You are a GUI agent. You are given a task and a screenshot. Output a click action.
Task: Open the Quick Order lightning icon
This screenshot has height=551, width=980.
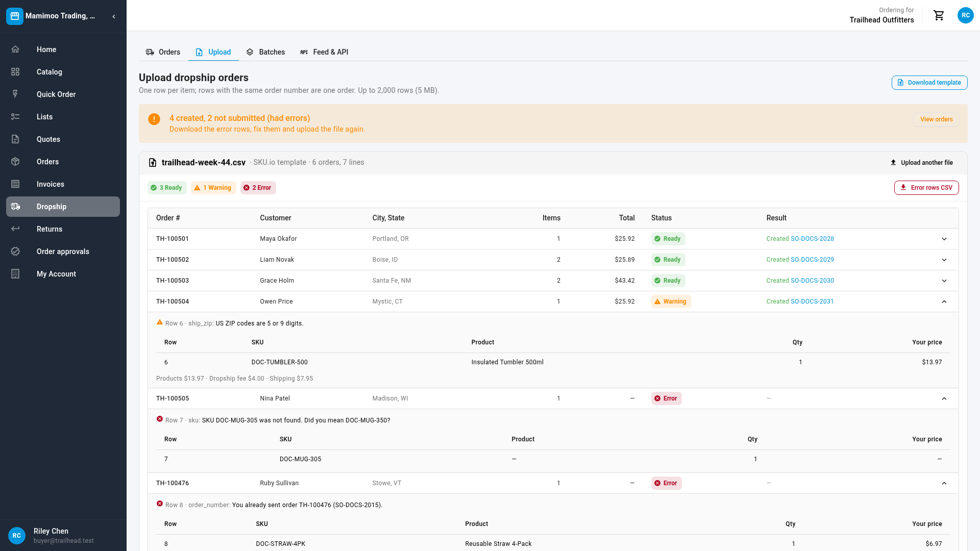(15, 94)
